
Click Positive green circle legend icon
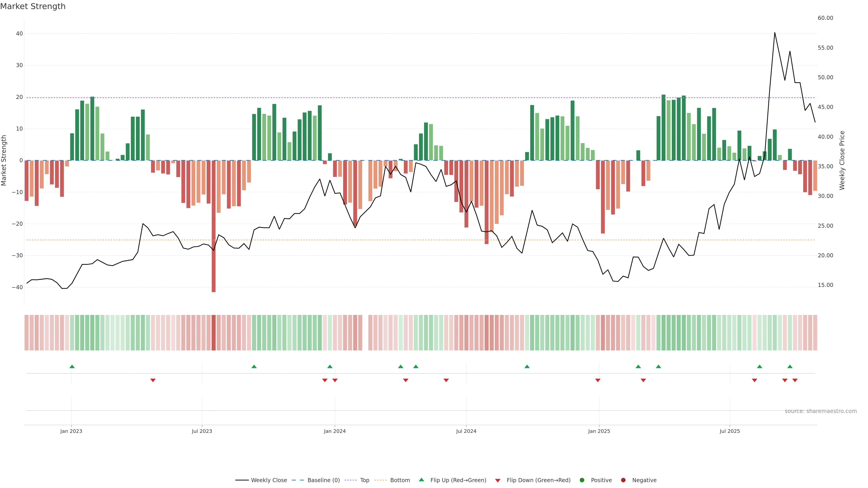click(582, 480)
